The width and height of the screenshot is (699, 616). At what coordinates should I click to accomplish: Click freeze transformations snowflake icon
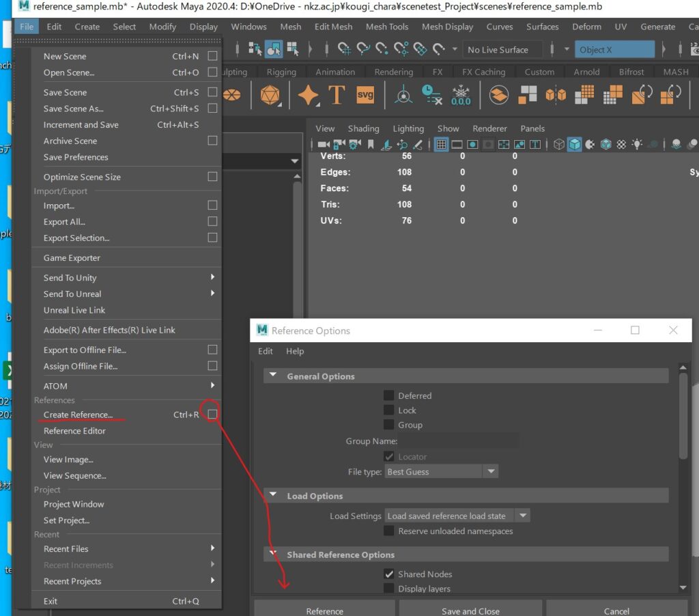(461, 95)
